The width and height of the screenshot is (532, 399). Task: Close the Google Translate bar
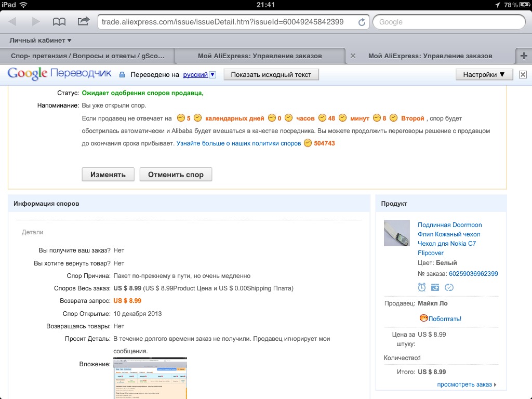[523, 75]
